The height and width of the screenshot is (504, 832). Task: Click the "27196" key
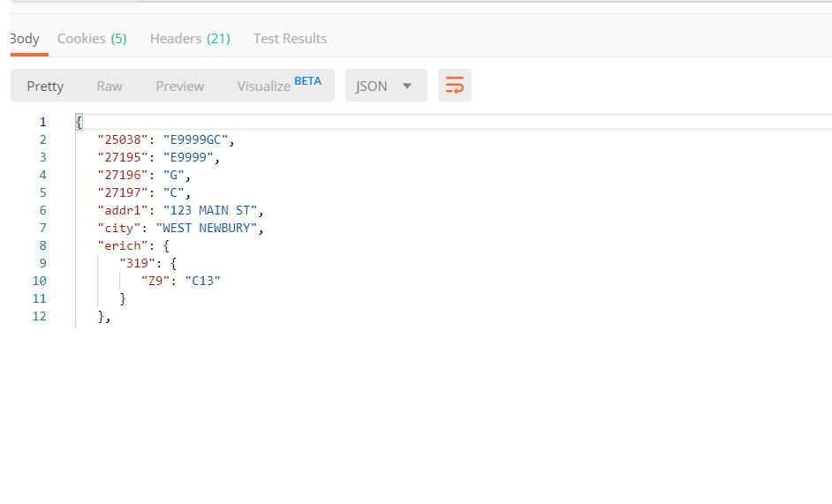coord(123,175)
